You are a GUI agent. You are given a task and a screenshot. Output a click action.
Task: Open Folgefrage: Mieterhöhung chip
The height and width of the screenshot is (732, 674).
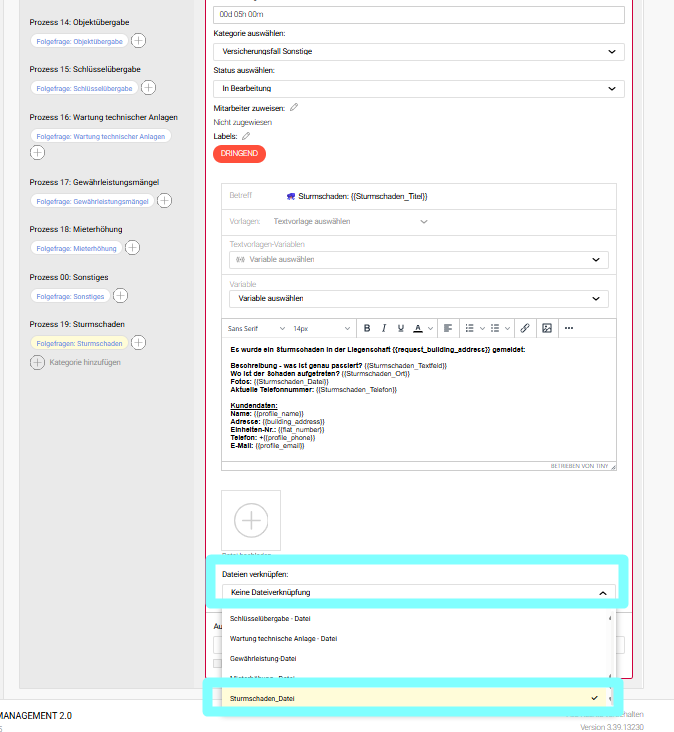click(x=77, y=248)
